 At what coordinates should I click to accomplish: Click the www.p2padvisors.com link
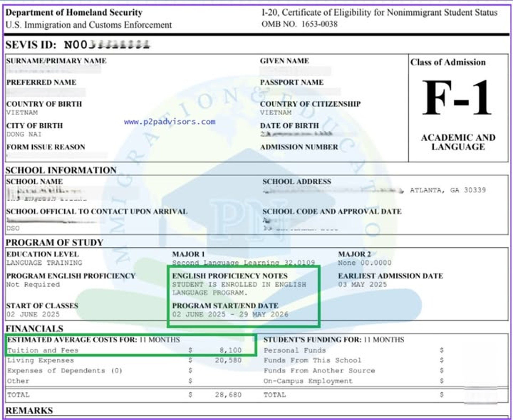click(x=170, y=122)
